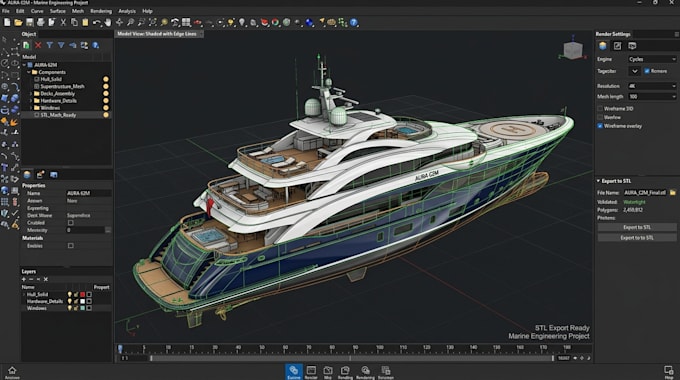Open file with the folder icon
680x380 pixels.
(18, 23)
